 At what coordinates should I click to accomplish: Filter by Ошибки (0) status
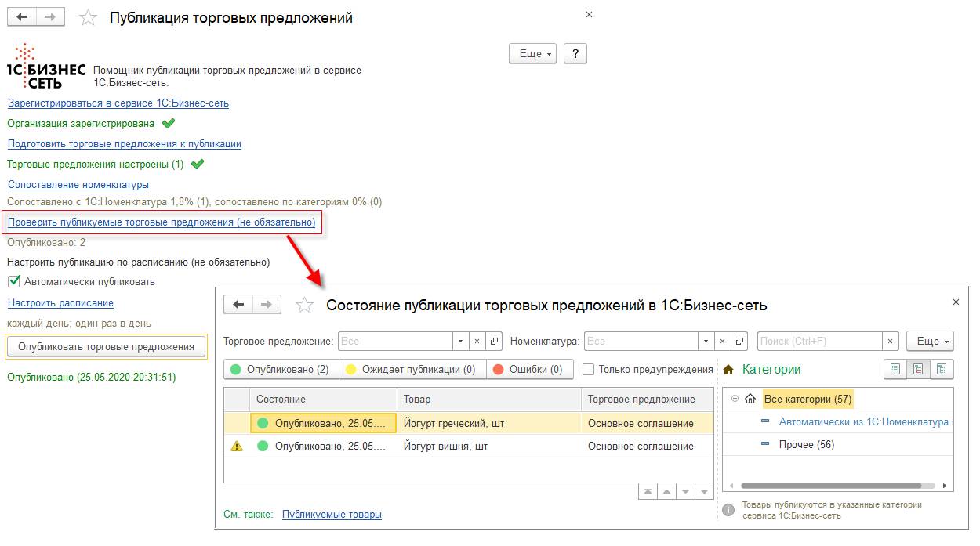(530, 369)
